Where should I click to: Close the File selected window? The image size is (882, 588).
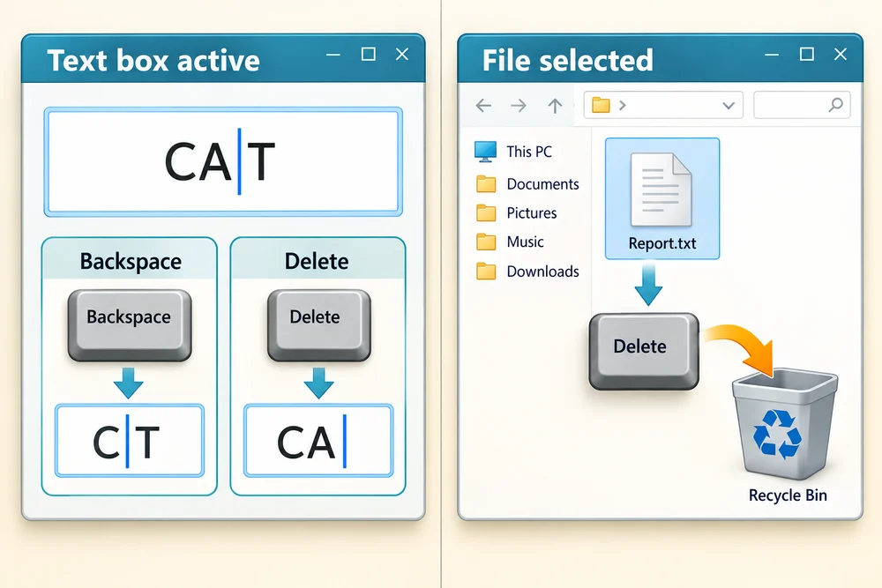841,54
